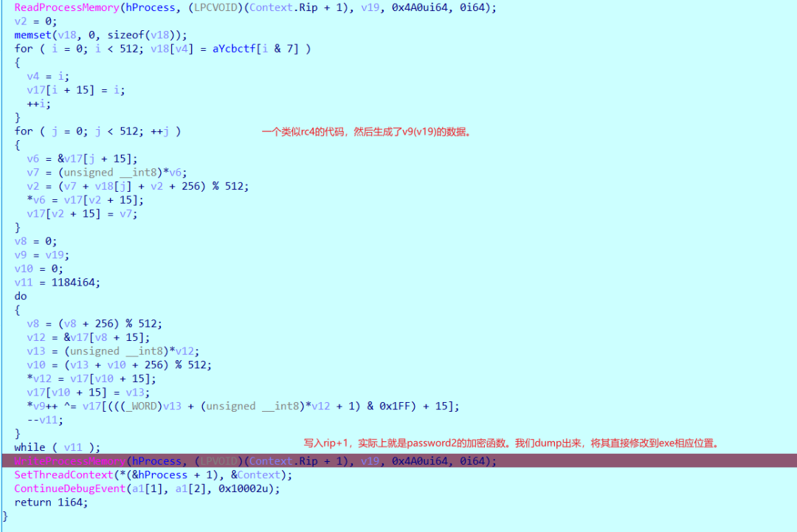This screenshot has width=797, height=532.
Task: Click the ContinueDebugEvent function name
Action: coord(69,488)
